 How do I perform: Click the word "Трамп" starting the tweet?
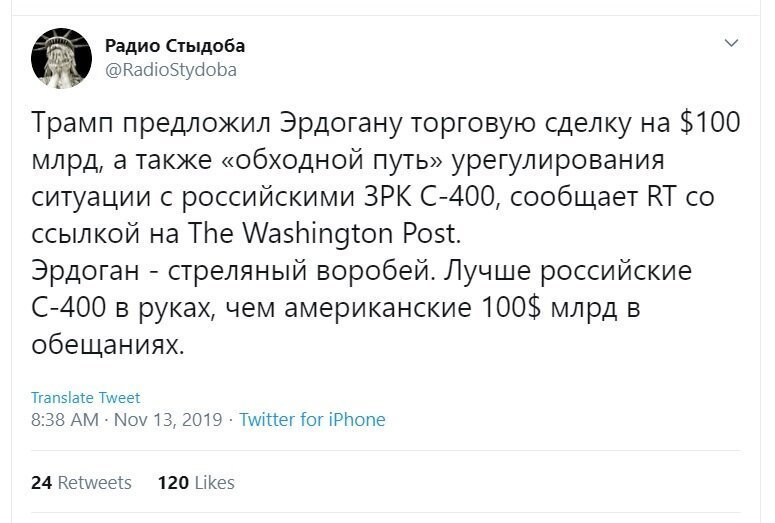pos(72,123)
